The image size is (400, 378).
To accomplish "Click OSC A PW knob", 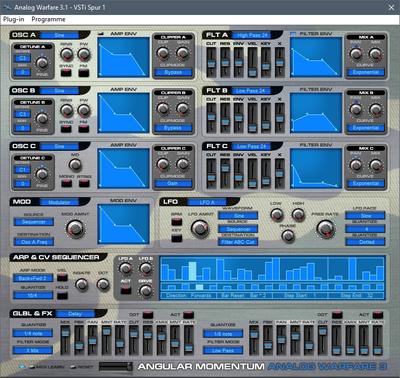I will click(84, 54).
